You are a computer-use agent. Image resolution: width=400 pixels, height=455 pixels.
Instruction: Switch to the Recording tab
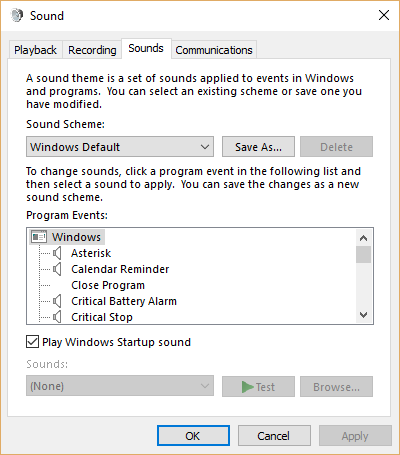(92, 50)
